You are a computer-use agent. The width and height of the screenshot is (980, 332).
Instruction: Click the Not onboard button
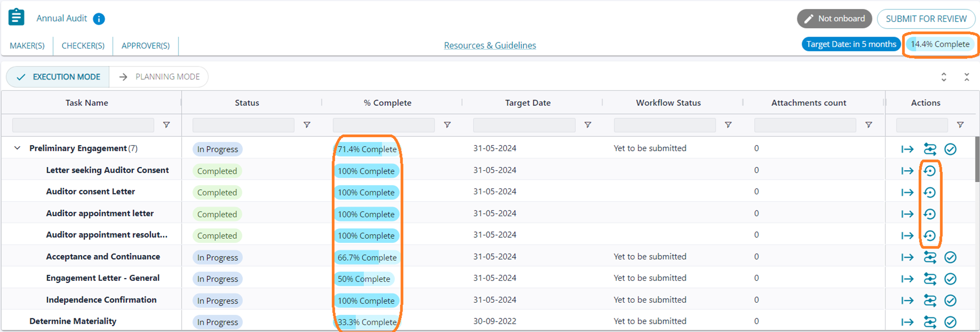coord(834,19)
